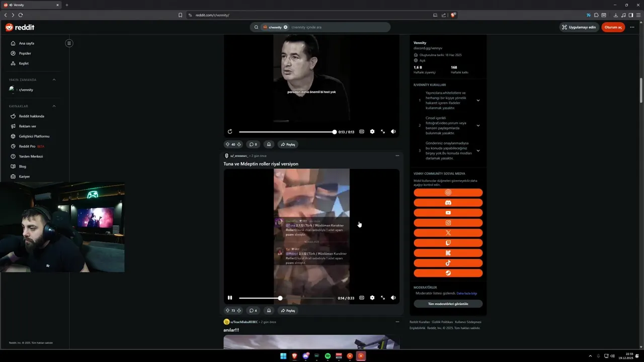644x362 pixels.
Task: Open options menu on Tuna ve Mdeptin post
Action: click(x=397, y=156)
